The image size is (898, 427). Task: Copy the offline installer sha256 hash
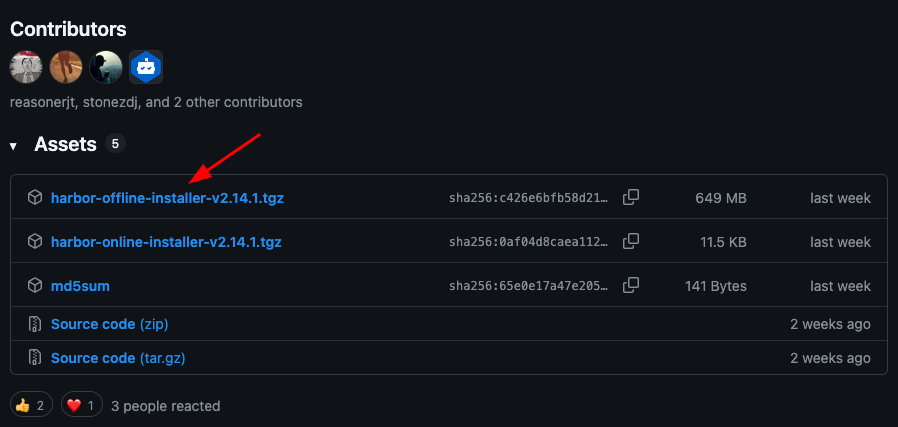[x=631, y=198]
